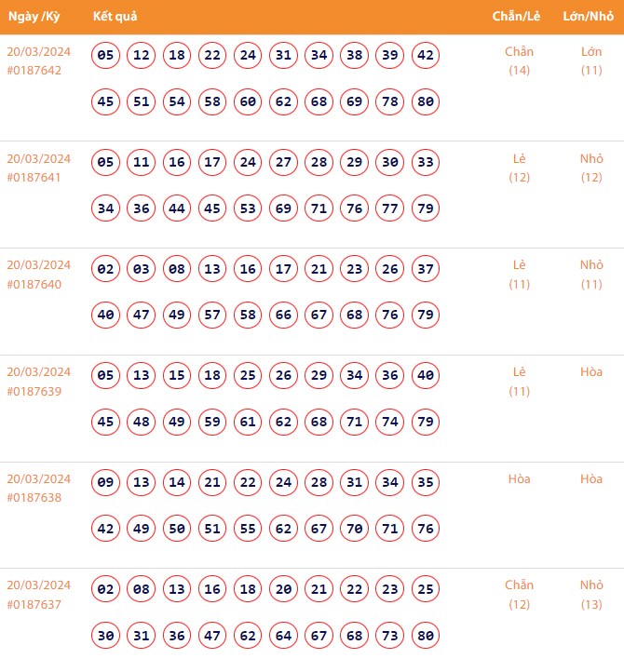624x672 pixels.
Task: Click ball 55 in draw #0187638
Action: [248, 529]
